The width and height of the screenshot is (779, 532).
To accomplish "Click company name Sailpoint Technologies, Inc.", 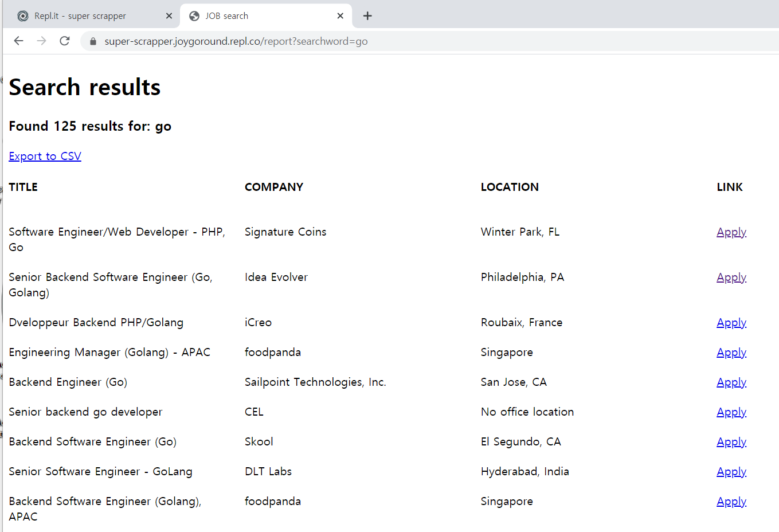I will (x=315, y=382).
